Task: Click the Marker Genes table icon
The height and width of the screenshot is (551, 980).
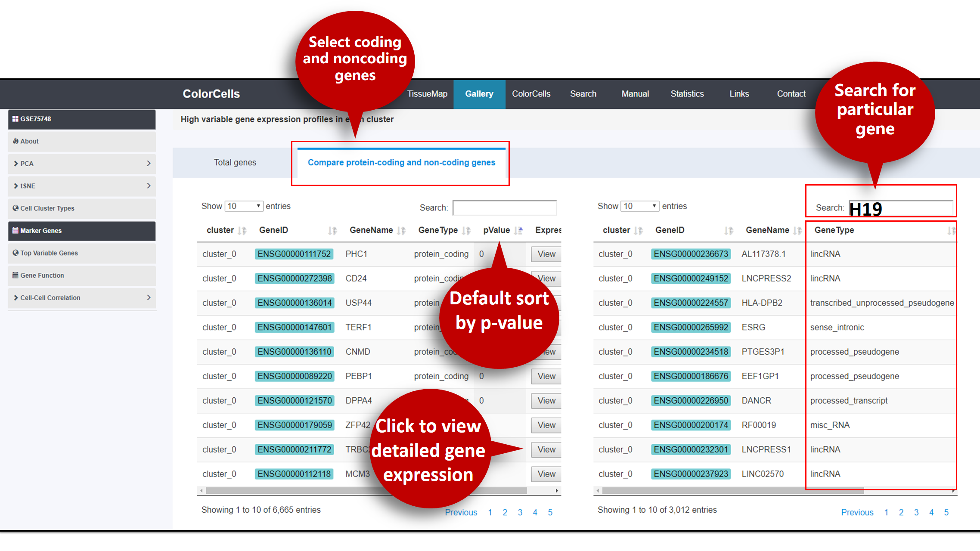Action: click(x=15, y=230)
